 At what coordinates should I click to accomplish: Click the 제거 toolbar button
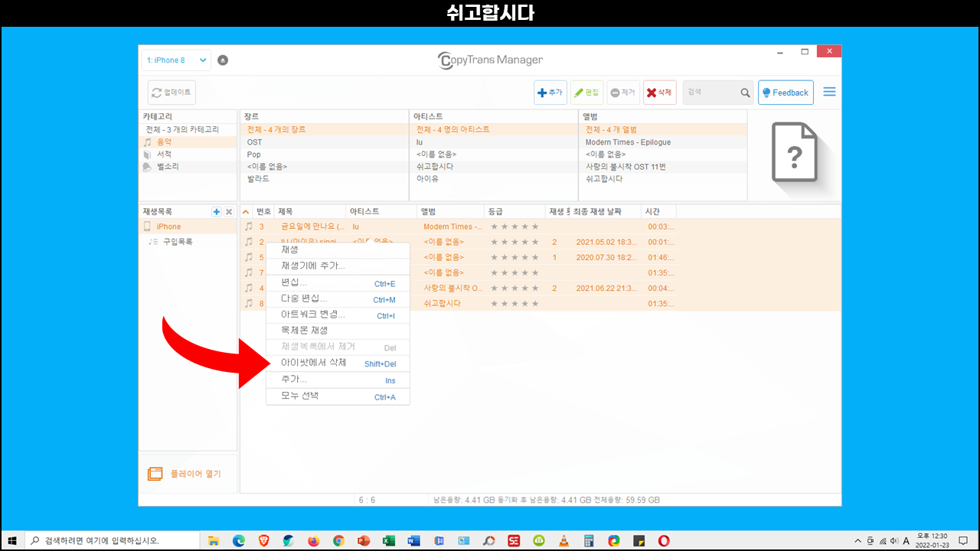623,93
